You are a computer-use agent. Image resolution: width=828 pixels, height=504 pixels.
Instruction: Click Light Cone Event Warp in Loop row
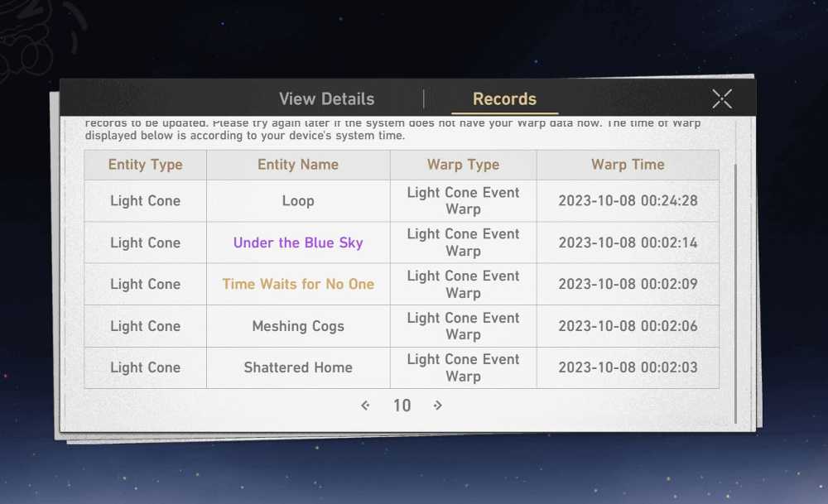click(463, 201)
